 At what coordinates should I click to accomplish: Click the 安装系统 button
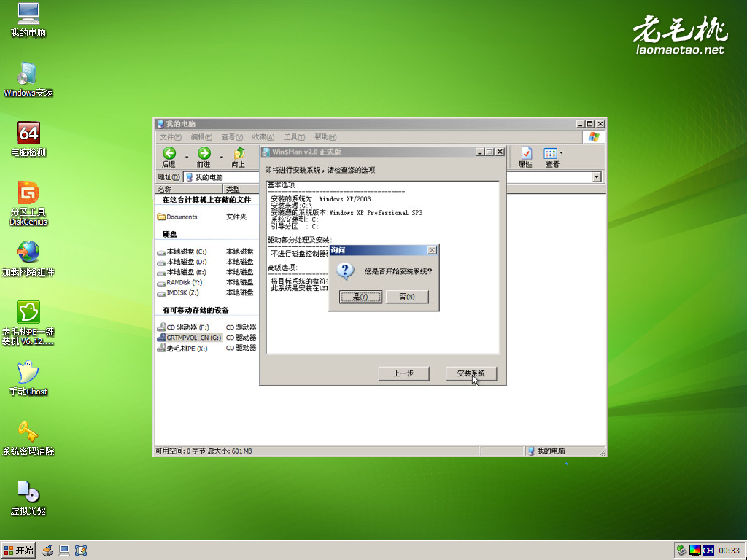471,373
